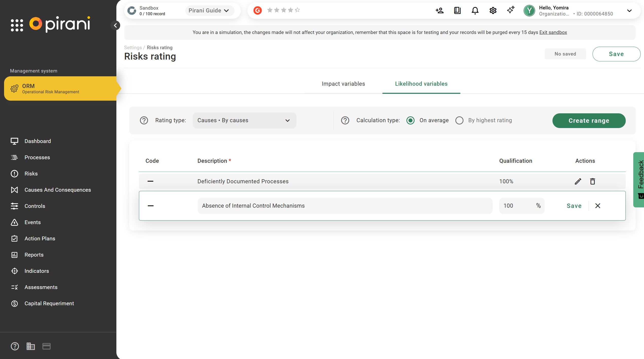This screenshot has width=644, height=359.
Task: Expand the Pirani Guide dropdown
Action: [209, 11]
